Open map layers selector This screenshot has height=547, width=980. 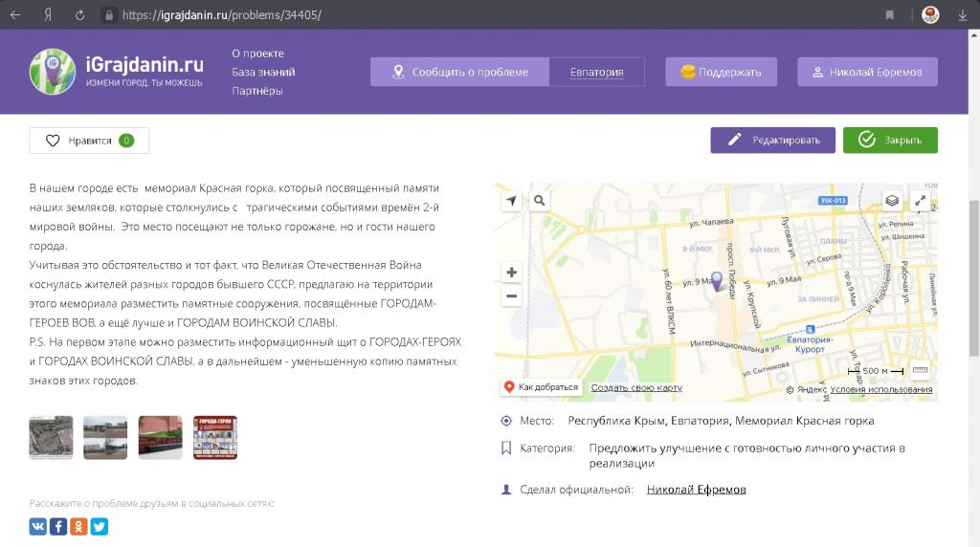892,201
